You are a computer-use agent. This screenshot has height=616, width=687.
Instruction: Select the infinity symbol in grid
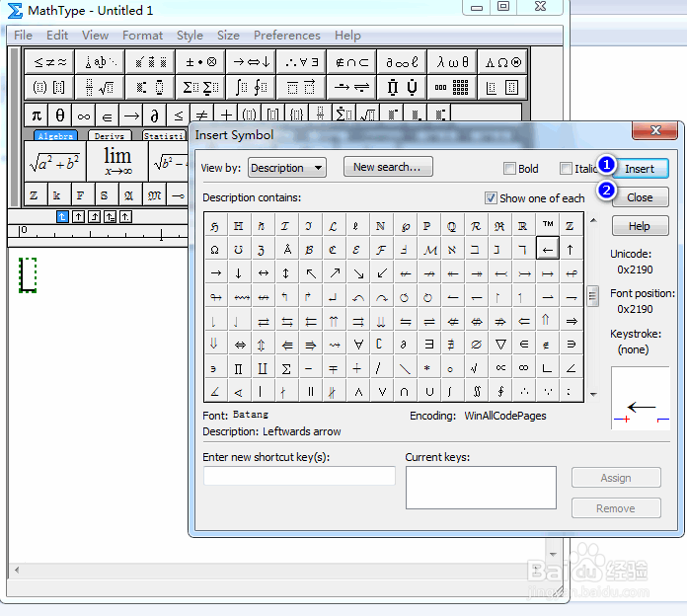pos(523,367)
